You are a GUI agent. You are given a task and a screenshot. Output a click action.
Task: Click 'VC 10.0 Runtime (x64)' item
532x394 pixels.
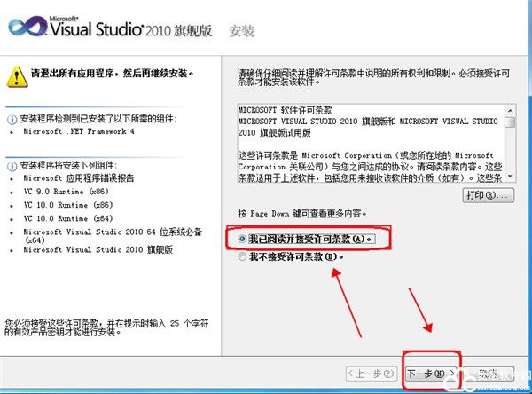pos(68,218)
